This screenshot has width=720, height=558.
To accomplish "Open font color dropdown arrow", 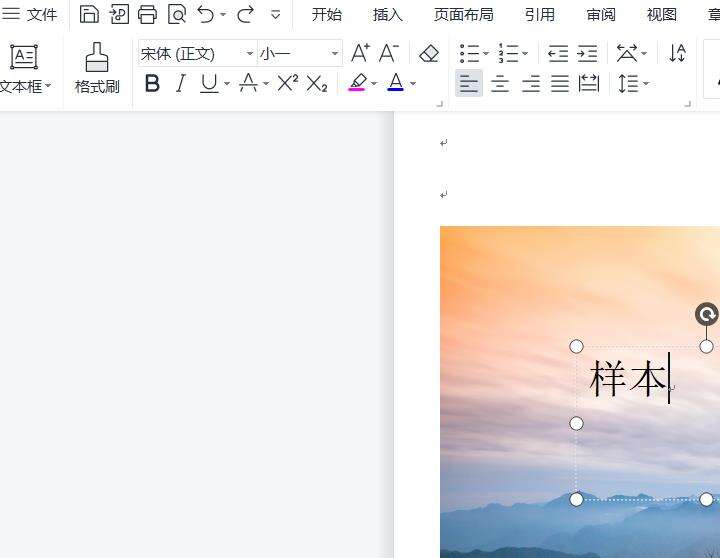I will point(413,84).
